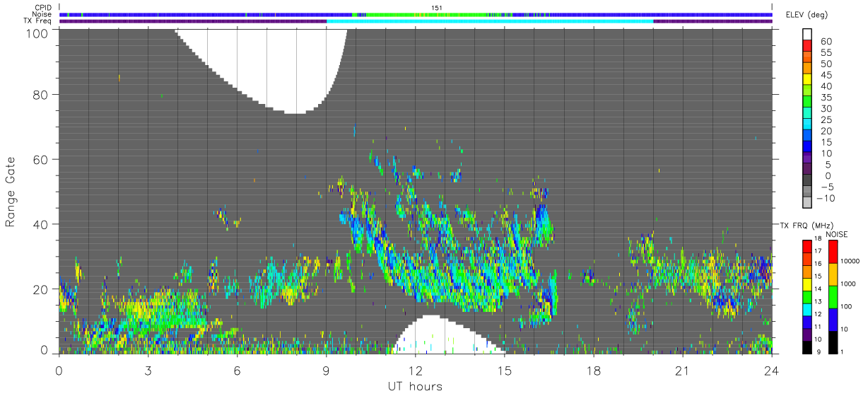Click the ELEV colorbar label '45'
Screen dimensions: 868x401
pos(826,76)
